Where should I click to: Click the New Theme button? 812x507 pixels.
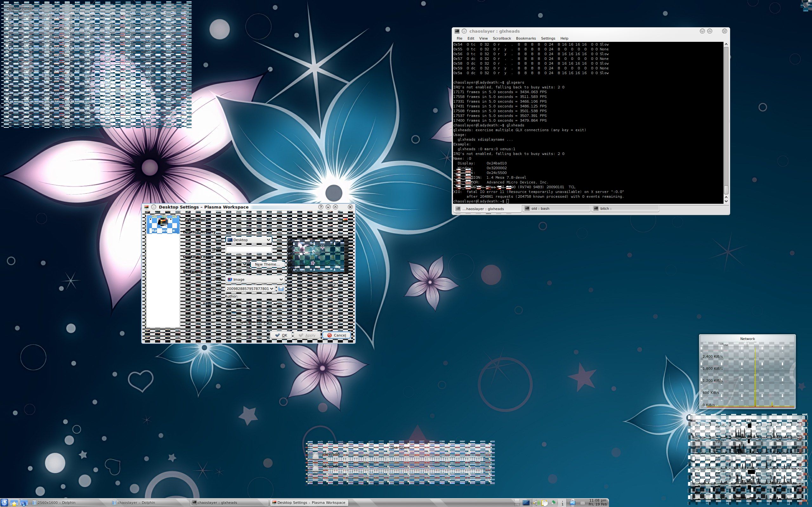pos(267,264)
